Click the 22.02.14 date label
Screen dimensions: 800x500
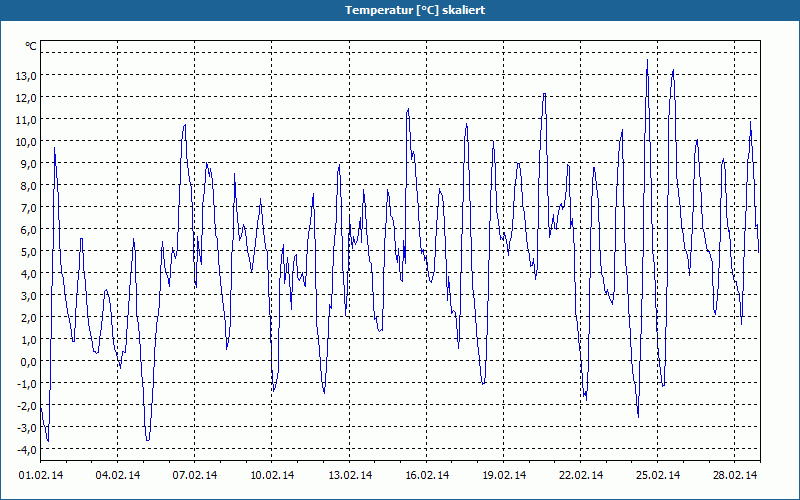tap(581, 475)
